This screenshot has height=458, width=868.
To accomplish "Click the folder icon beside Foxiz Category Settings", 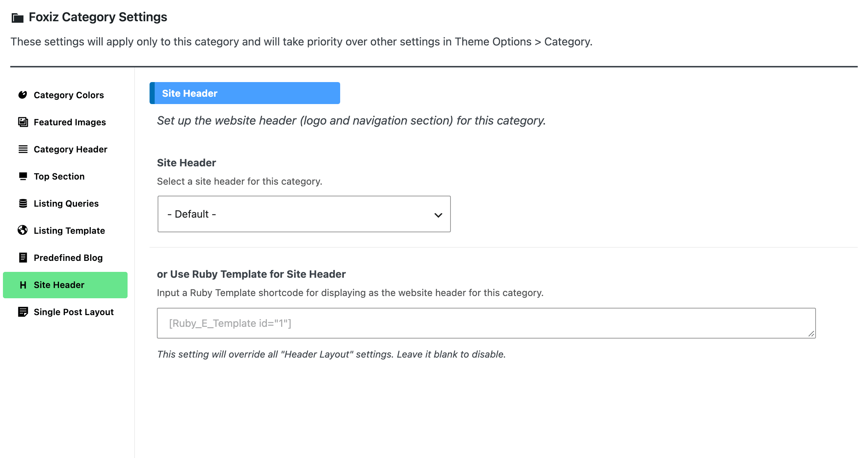I will [18, 18].
